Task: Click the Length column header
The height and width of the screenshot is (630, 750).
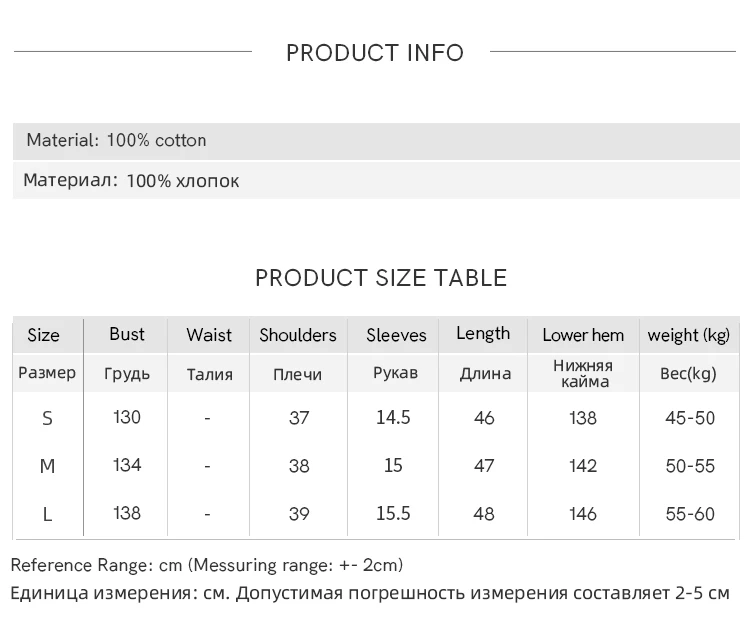Action: [x=483, y=334]
